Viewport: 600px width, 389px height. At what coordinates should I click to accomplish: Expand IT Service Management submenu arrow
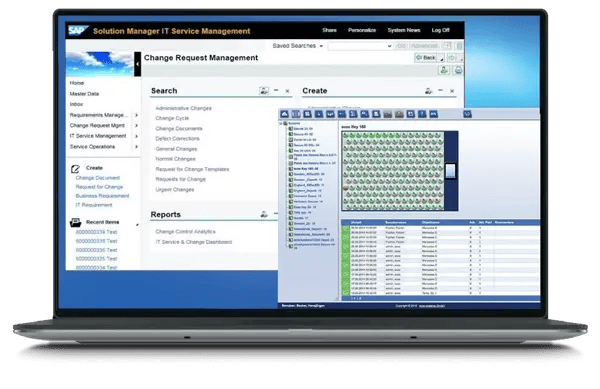(x=136, y=136)
